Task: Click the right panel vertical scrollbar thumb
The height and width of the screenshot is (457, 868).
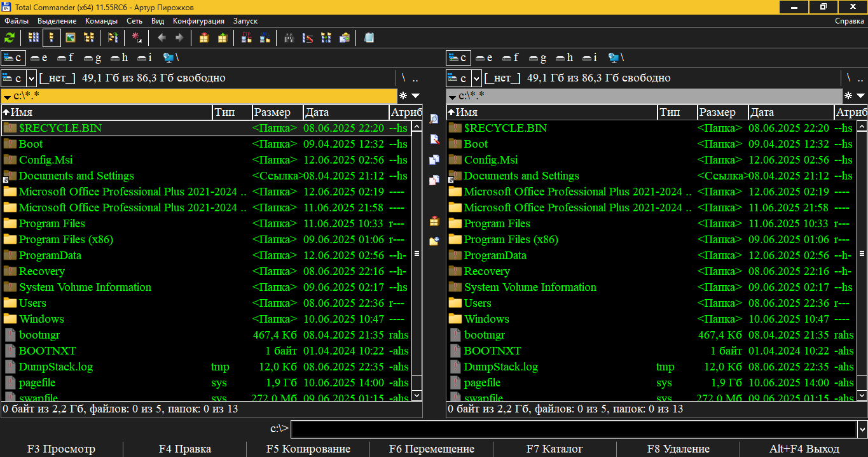Action: (x=862, y=253)
